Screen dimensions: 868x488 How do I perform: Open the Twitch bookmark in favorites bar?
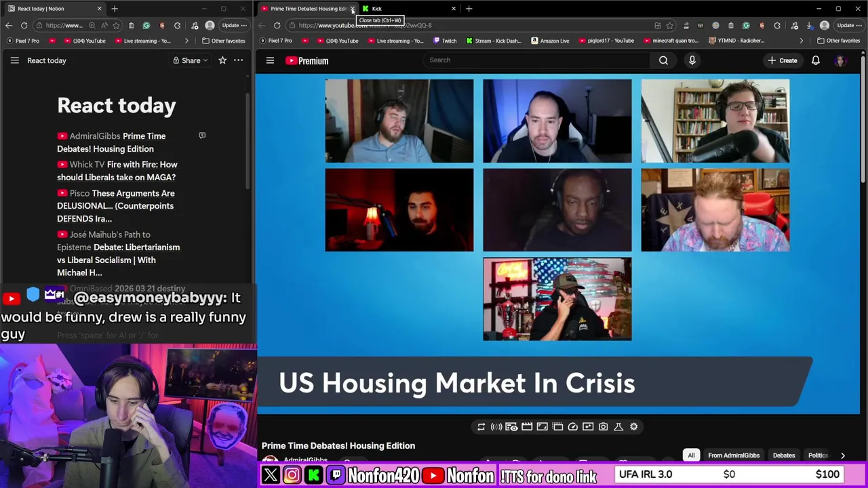pos(445,41)
